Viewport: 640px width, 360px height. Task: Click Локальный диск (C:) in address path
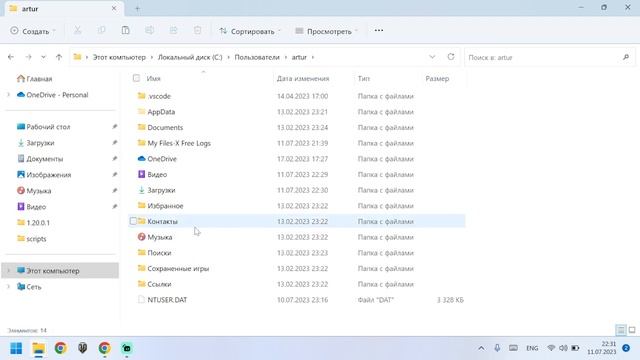point(190,57)
